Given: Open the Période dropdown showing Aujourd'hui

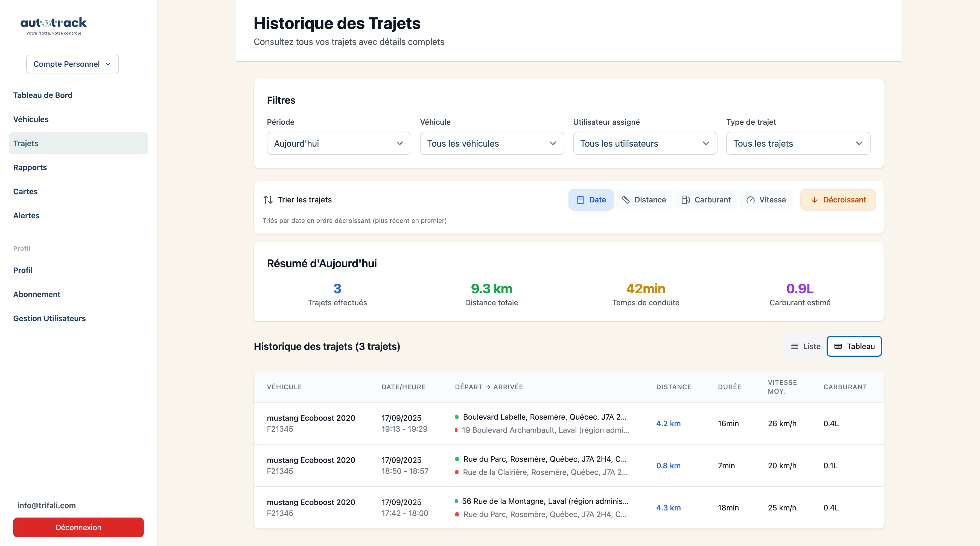Looking at the screenshot, I should 339,143.
